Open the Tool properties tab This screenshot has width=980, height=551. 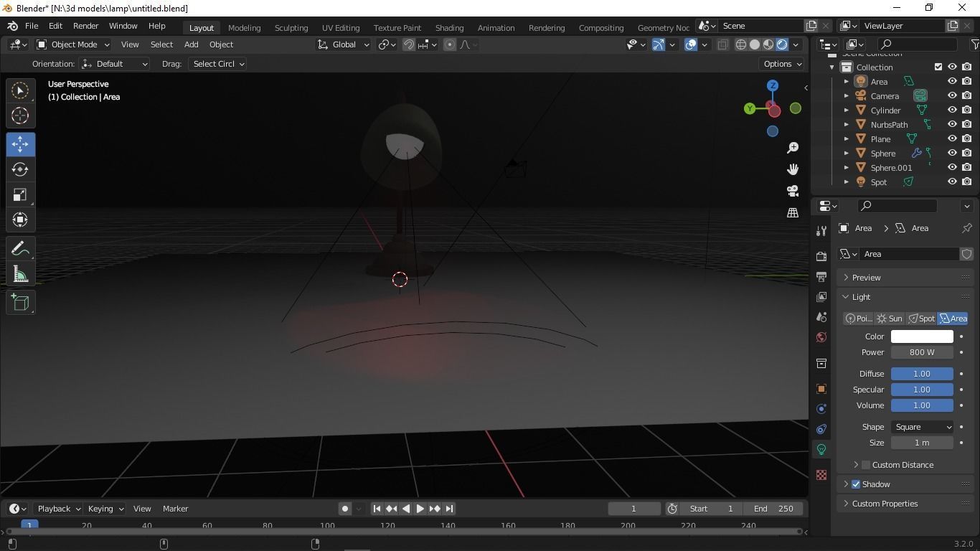821,230
